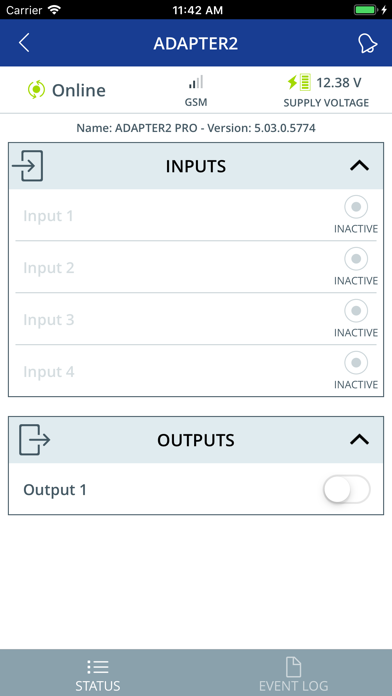Collapse the Inputs section chevron
The image size is (392, 696).
360,166
